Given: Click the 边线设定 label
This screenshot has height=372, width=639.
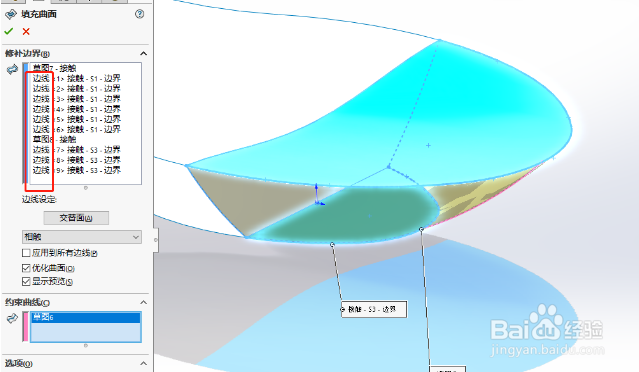Looking at the screenshot, I should [39, 199].
